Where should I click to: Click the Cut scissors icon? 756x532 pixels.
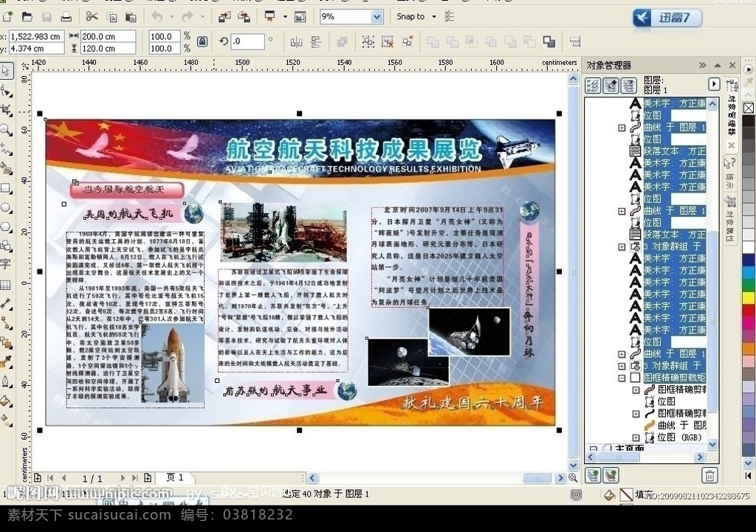[92, 17]
